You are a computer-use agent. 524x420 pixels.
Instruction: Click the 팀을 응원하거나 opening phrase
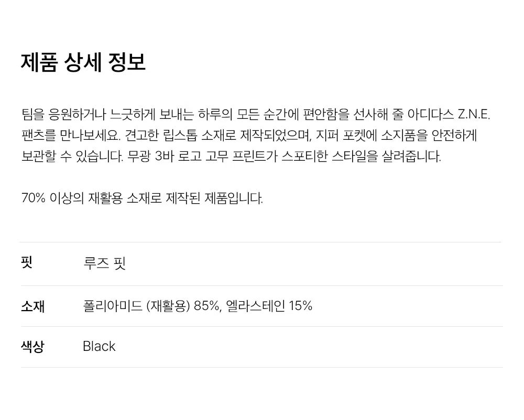pyautogui.click(x=63, y=115)
